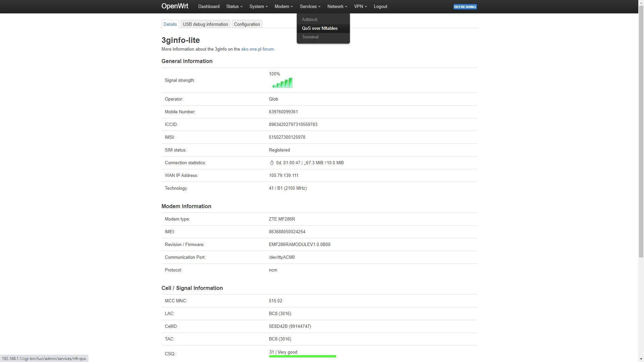Screen dimensions: 644x362
Task: Click the REFRESHING status badge
Action: 465,7
